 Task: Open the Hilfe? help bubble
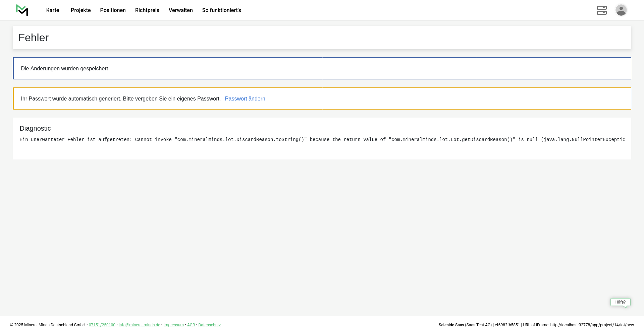pyautogui.click(x=620, y=302)
